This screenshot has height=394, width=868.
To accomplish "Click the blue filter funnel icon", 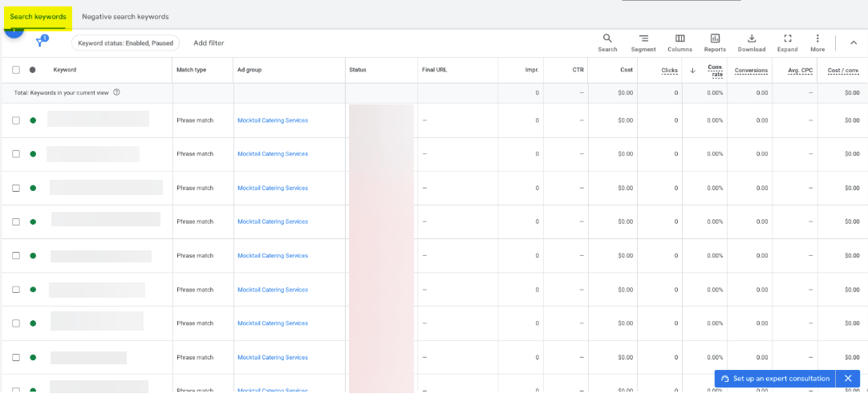I will [x=40, y=43].
